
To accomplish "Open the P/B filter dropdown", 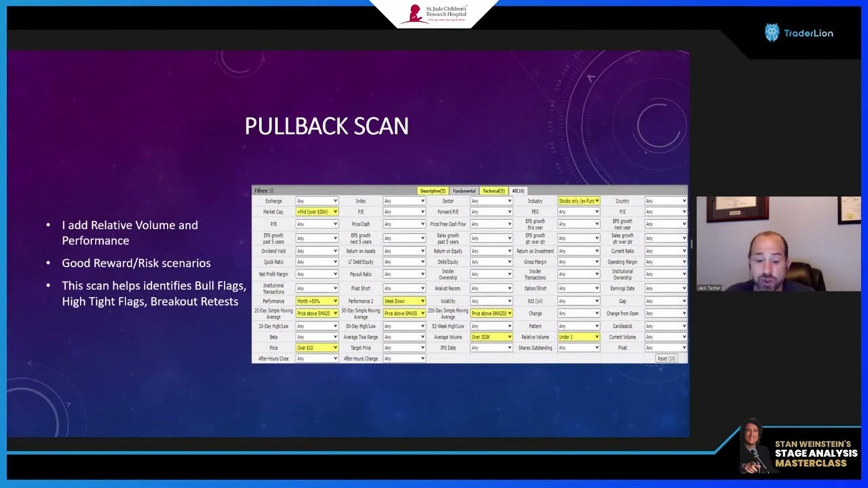I will tap(317, 224).
